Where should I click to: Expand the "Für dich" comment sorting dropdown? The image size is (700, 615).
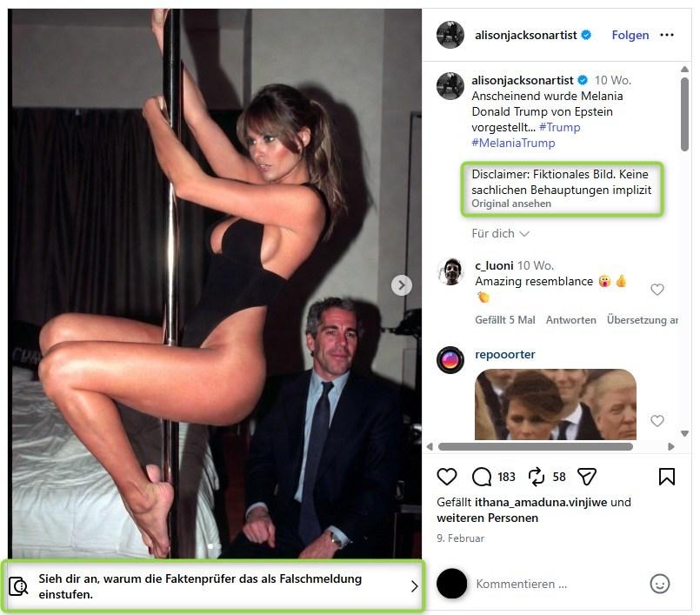[501, 233]
